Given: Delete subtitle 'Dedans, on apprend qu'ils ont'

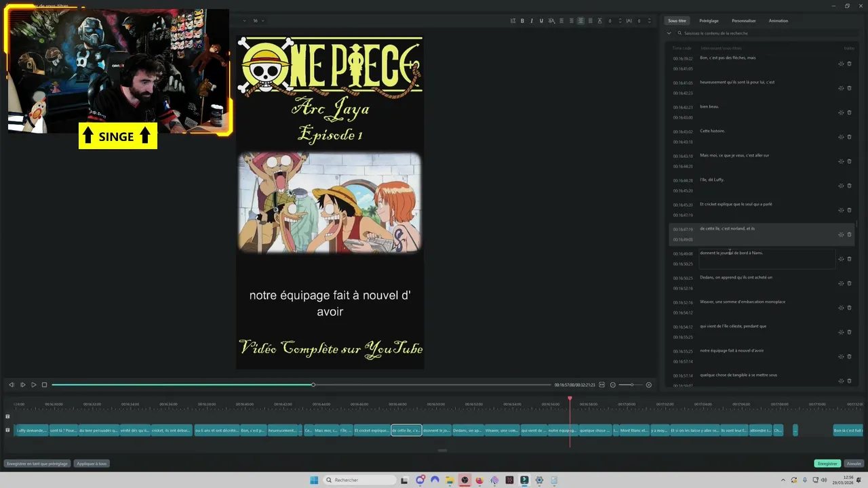Looking at the screenshot, I should [849, 283].
